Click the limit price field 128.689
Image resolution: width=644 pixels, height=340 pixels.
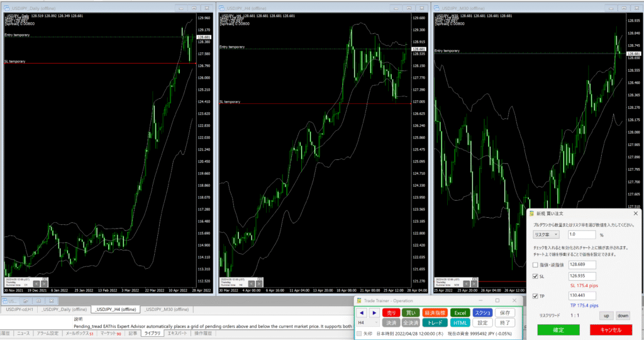pos(582,265)
